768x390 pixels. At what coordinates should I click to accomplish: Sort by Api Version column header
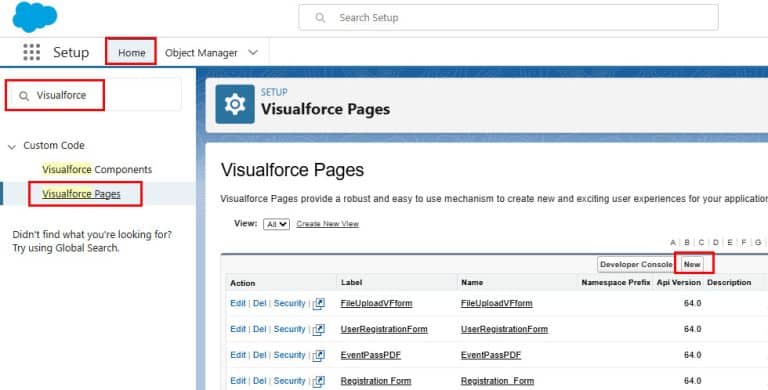tap(679, 283)
